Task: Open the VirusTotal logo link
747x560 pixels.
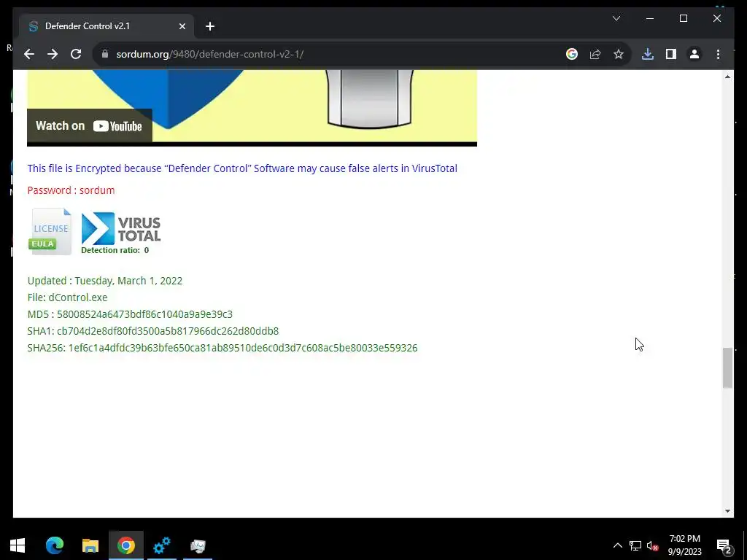Action: pos(121,228)
